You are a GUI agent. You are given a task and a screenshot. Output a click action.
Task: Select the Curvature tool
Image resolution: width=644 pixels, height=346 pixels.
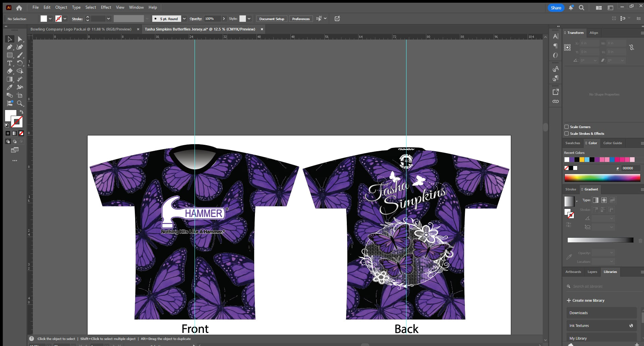coord(20,47)
